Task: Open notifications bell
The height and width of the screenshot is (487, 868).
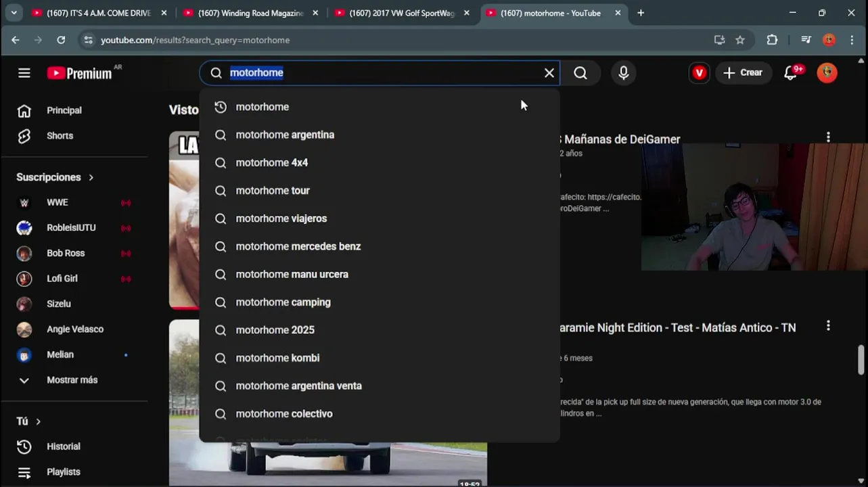Action: tap(790, 73)
